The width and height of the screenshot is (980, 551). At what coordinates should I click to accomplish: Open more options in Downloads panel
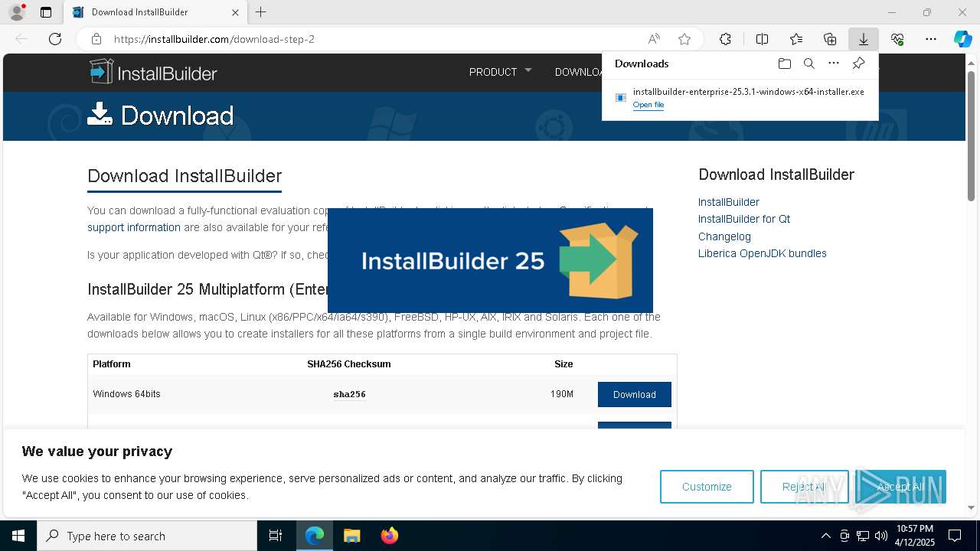point(834,64)
